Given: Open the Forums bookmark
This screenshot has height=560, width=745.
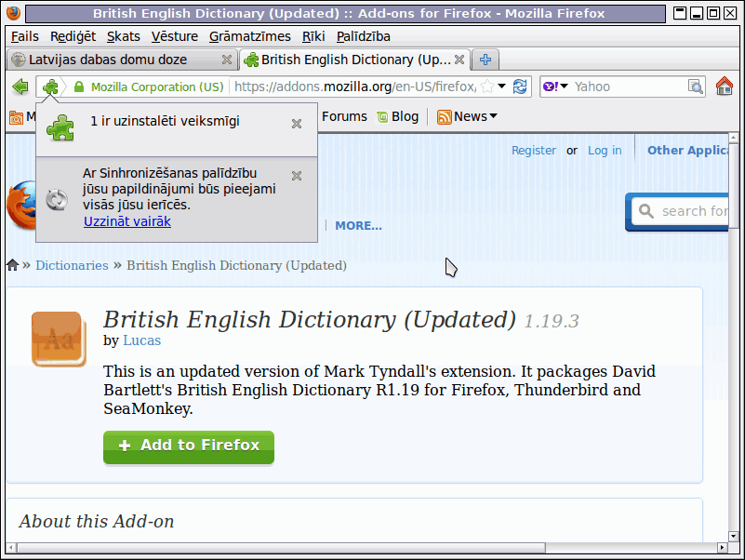Looking at the screenshot, I should (x=344, y=116).
